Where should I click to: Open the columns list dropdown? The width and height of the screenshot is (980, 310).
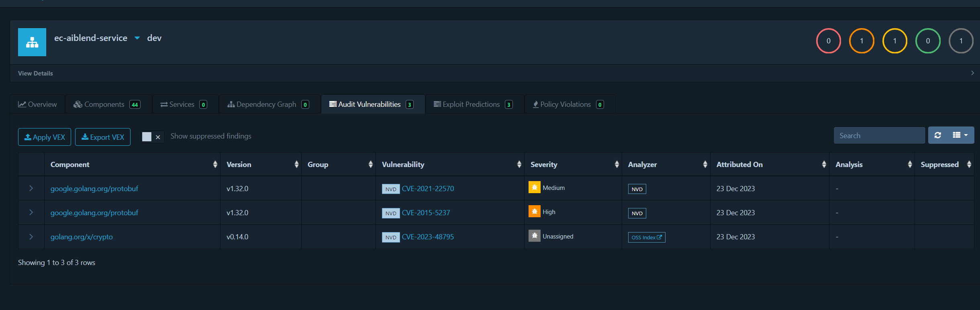960,135
